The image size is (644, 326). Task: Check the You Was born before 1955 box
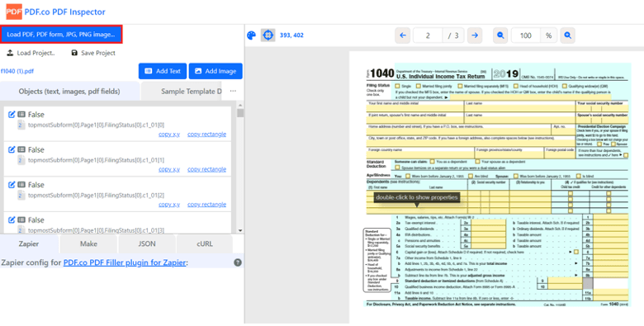pos(407,176)
